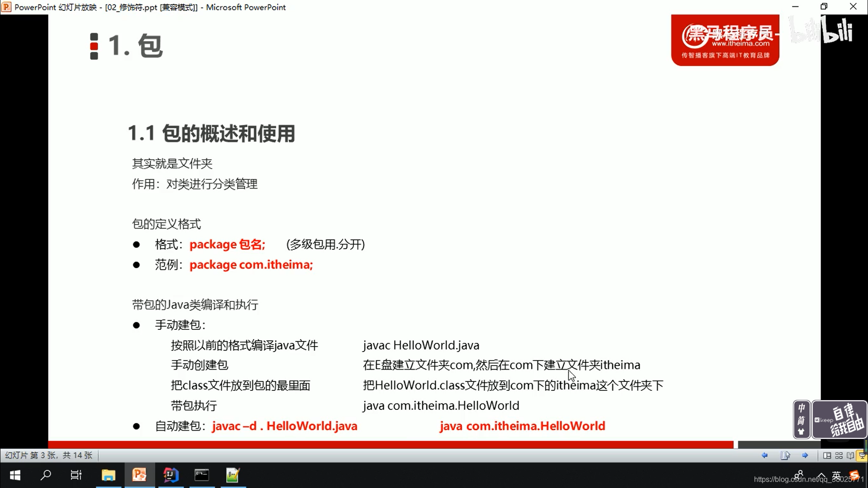The height and width of the screenshot is (488, 868).
Task: Click taskbar search icon
Action: (46, 475)
